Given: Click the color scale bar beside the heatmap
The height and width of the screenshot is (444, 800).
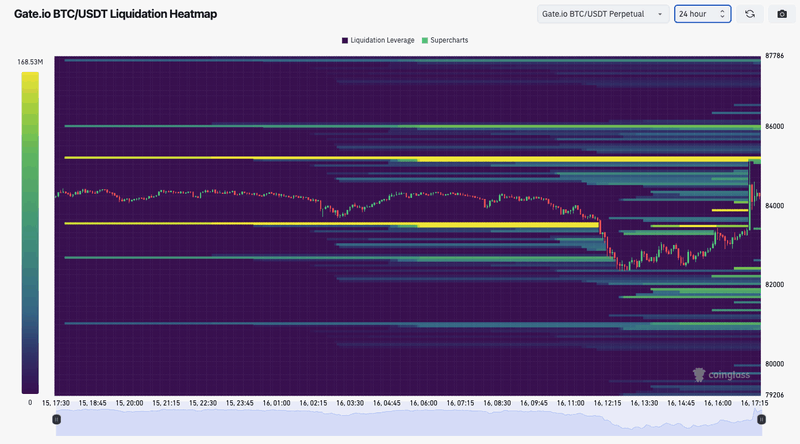Looking at the screenshot, I should click(30, 233).
